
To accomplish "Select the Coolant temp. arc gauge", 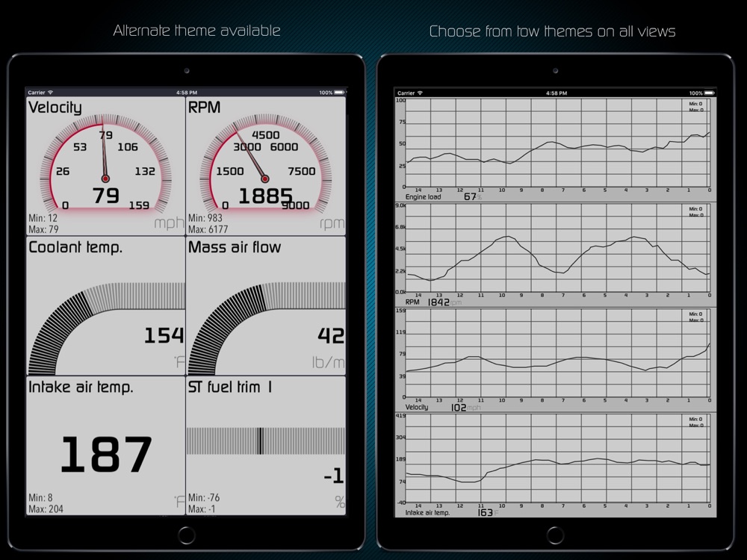I will click(x=106, y=329).
